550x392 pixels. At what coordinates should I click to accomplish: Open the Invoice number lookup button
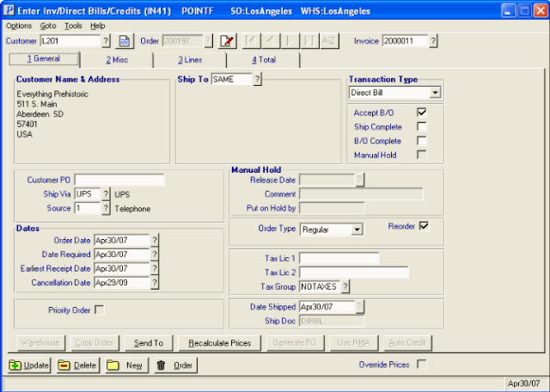(x=433, y=41)
